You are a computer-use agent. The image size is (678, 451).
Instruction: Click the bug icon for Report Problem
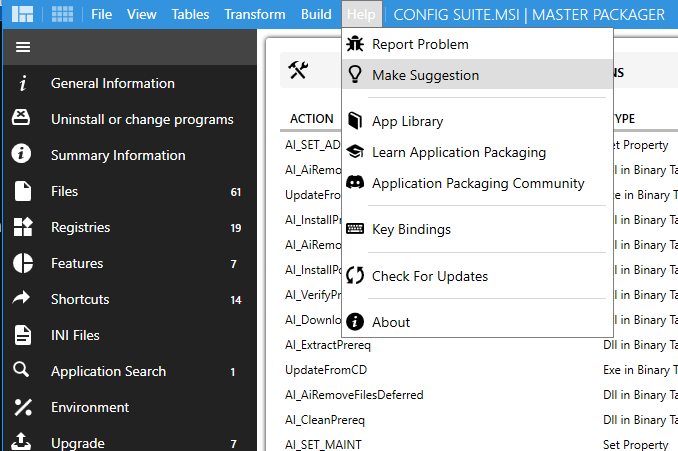pyautogui.click(x=355, y=44)
